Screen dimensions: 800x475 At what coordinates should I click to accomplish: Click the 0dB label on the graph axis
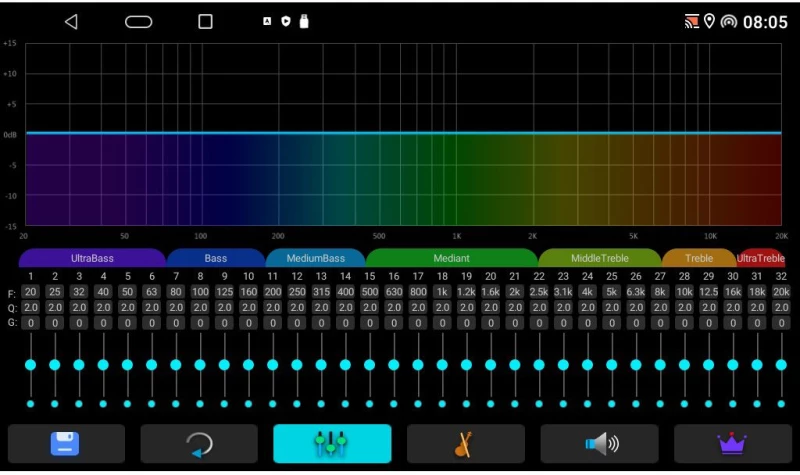[x=10, y=135]
